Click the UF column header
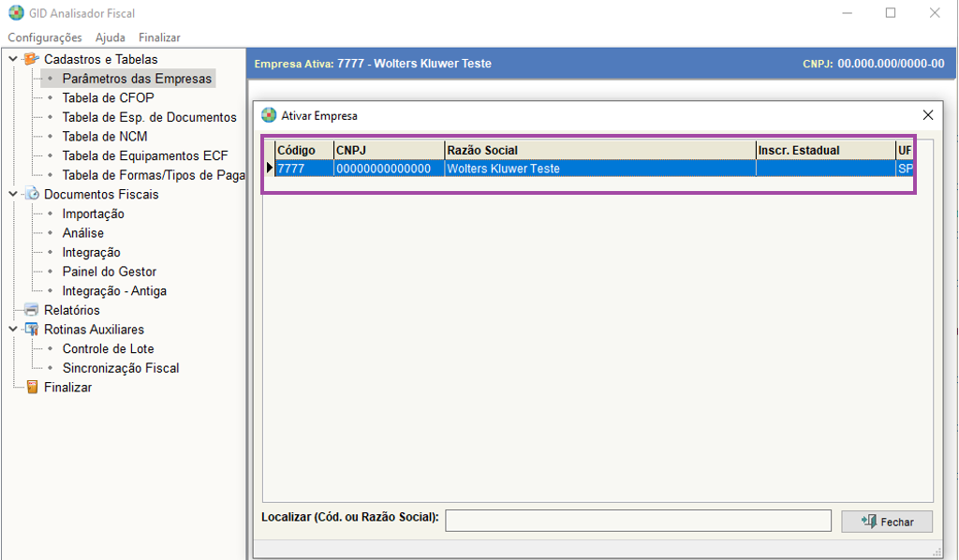 click(905, 150)
